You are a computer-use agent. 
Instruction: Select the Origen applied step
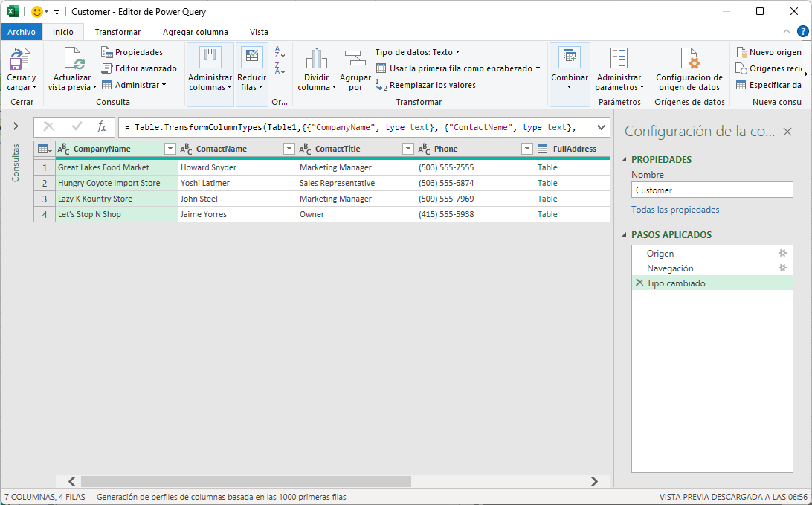712,254
